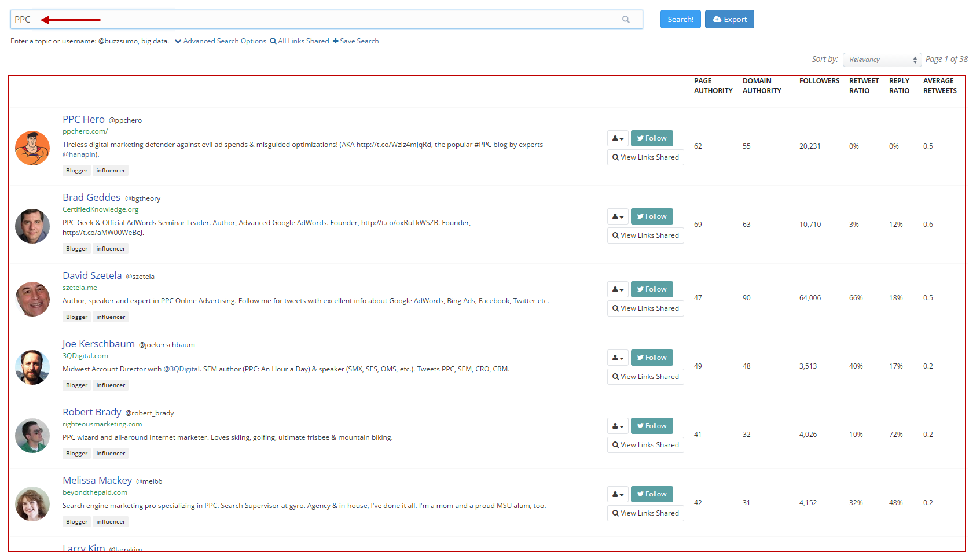
Task: View Links Shared by Robert Brady
Action: pyautogui.click(x=645, y=445)
